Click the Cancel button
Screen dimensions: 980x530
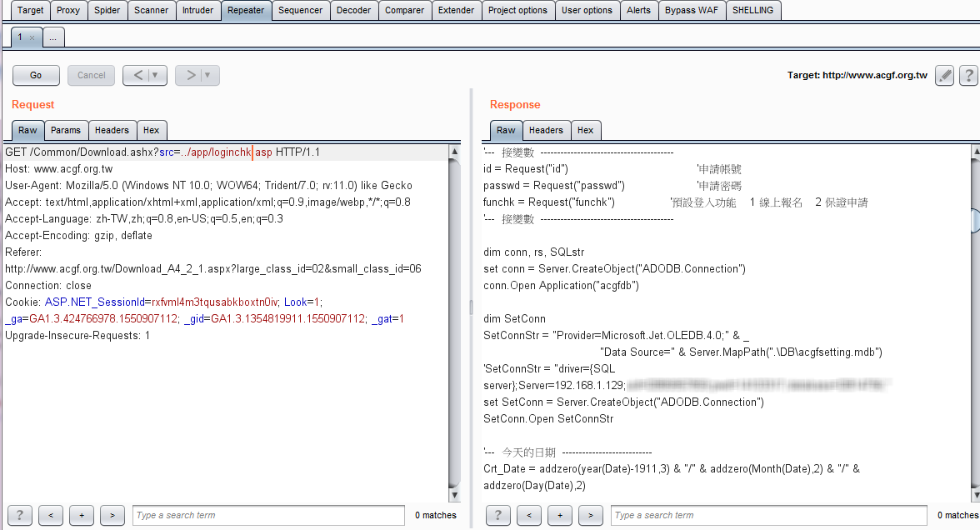(92, 75)
